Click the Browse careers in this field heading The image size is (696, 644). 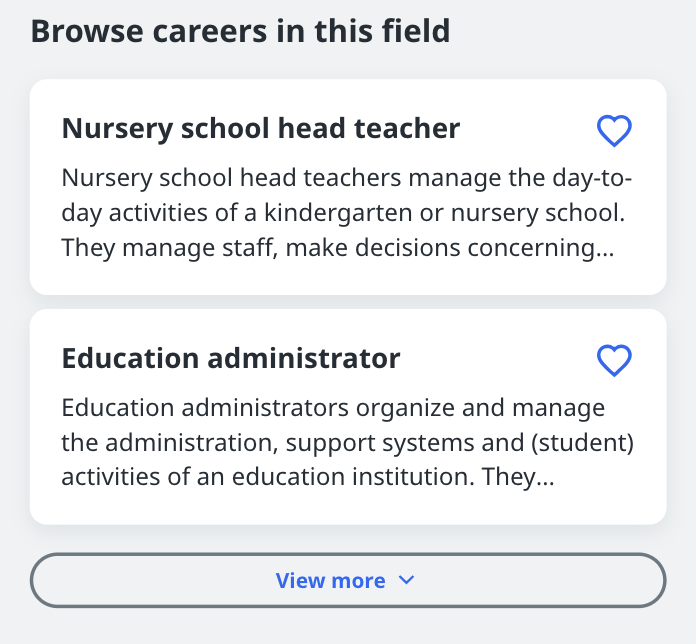coord(240,31)
